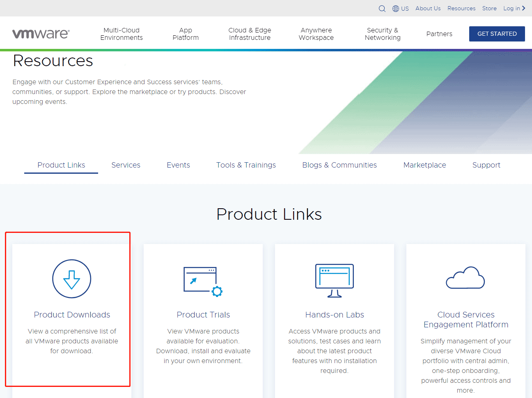Click 'Simplify management of your' description text
The height and width of the screenshot is (398, 532).
[466, 366]
